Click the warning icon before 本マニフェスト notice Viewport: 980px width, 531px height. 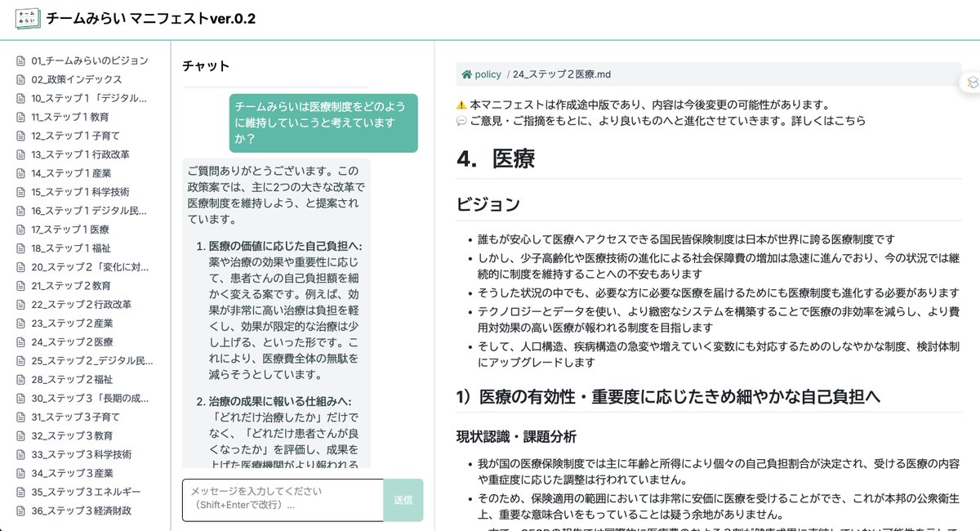tap(461, 105)
